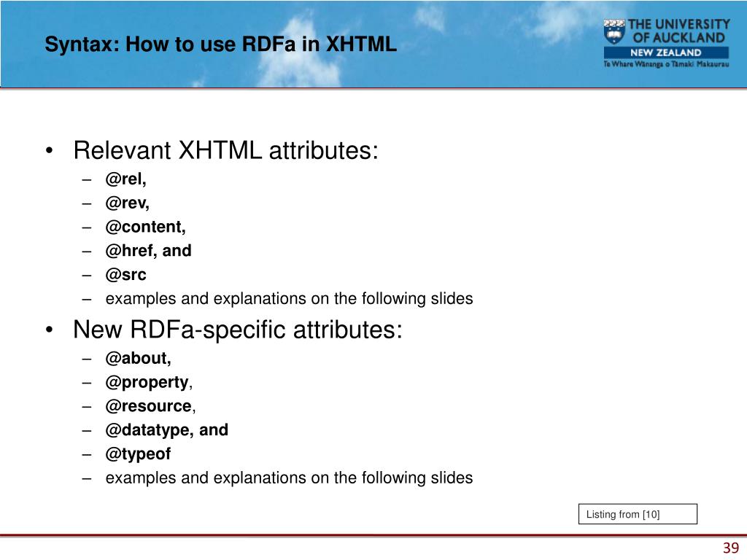
Task: Click the 'NEW ZEALAND' banner in logo
Action: click(666, 52)
